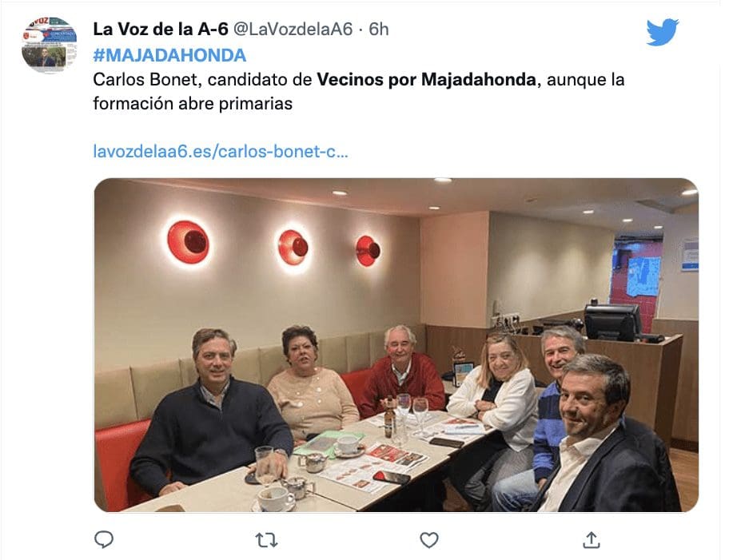Click the 6h timestamp of the tweet
Image resolution: width=729 pixels, height=560 pixels.
coord(378,29)
